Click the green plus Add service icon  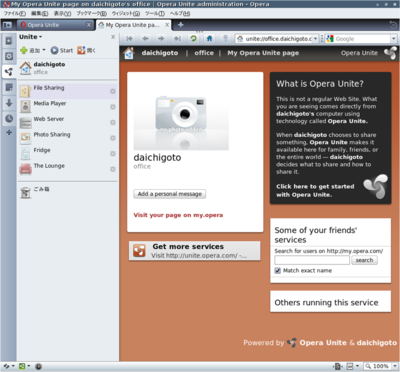pos(24,50)
